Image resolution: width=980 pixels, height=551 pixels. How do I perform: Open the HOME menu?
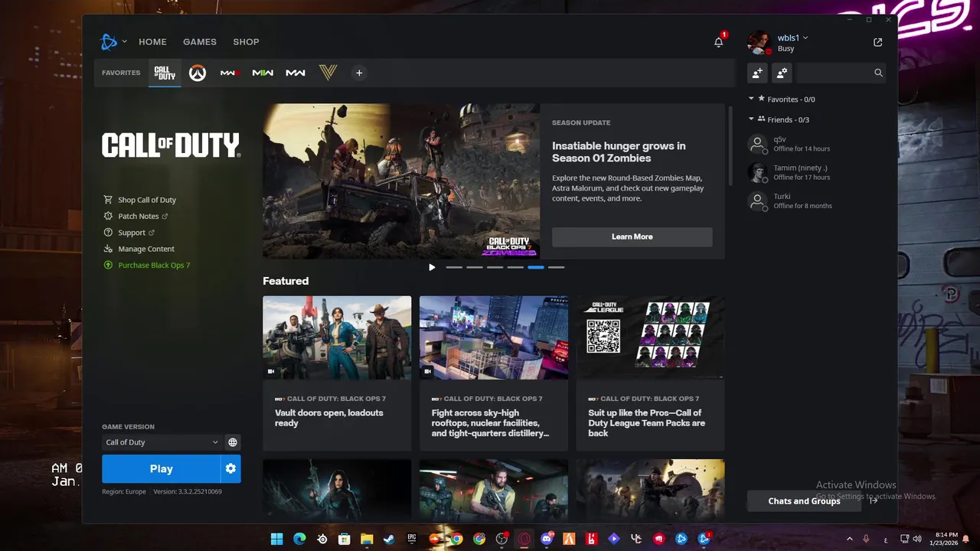click(152, 42)
